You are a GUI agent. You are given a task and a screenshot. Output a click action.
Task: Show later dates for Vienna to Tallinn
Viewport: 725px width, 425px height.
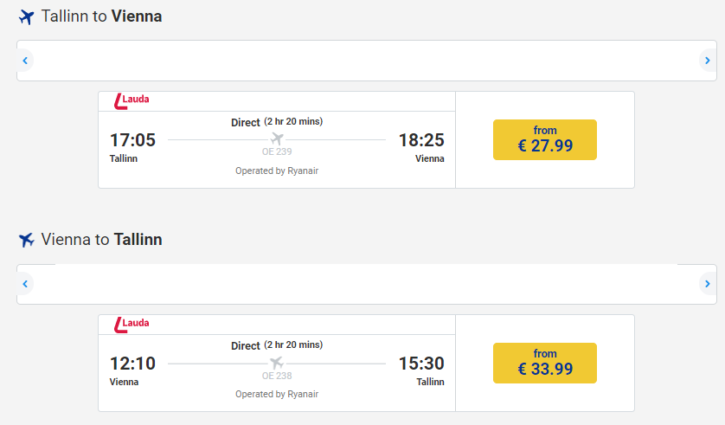tap(707, 284)
